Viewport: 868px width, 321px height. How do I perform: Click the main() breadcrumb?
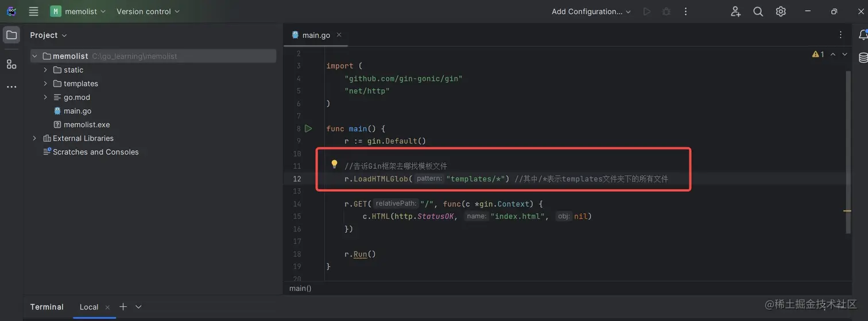(x=300, y=288)
